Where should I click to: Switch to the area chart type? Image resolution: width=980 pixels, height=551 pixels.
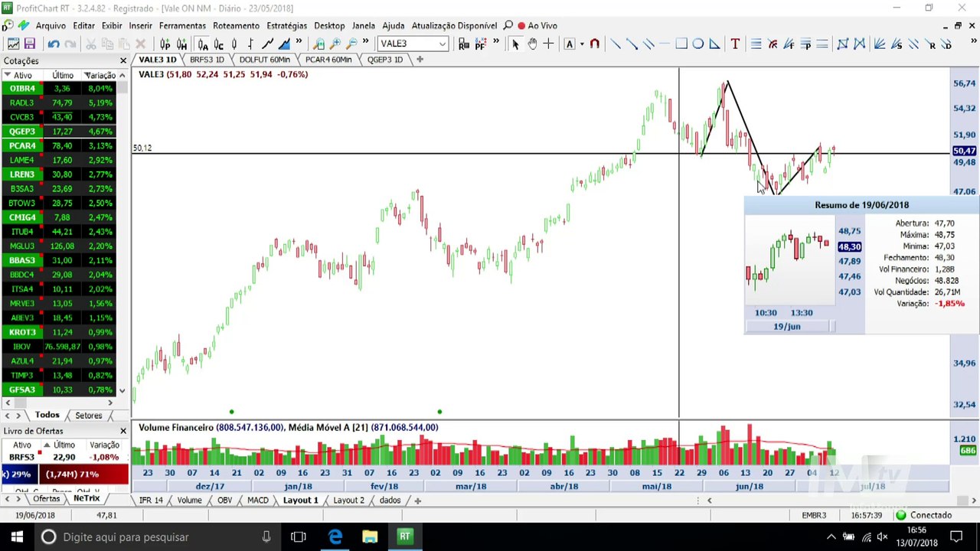[x=284, y=44]
